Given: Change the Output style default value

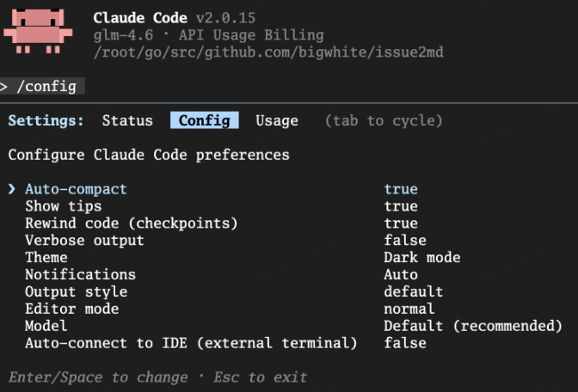Looking at the screenshot, I should [414, 292].
